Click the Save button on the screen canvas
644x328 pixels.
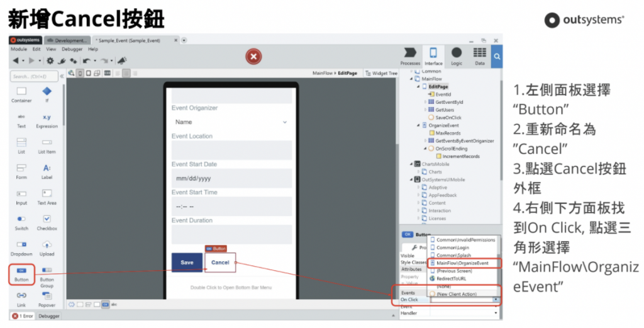click(187, 263)
